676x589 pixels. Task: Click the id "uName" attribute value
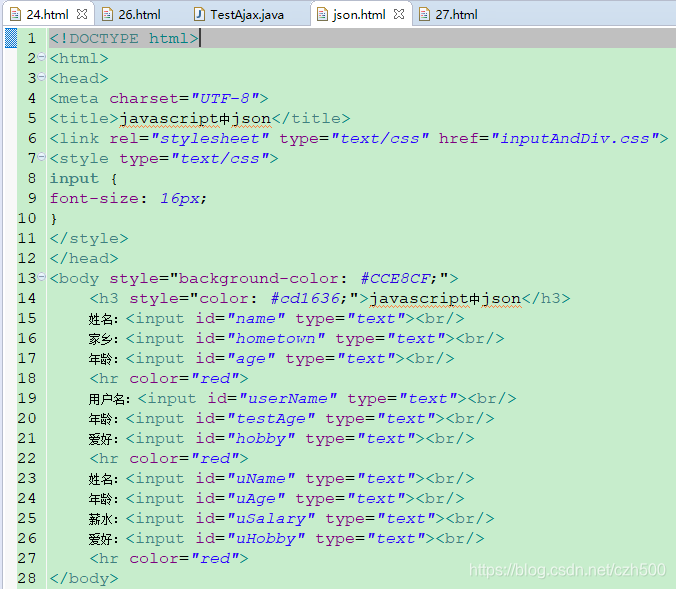(260, 479)
